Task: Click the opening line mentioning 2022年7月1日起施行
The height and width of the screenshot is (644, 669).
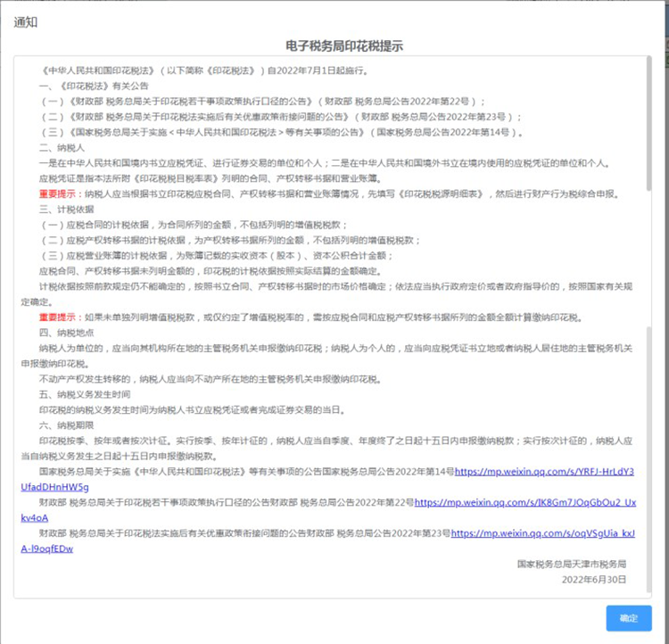Action: click(x=204, y=70)
